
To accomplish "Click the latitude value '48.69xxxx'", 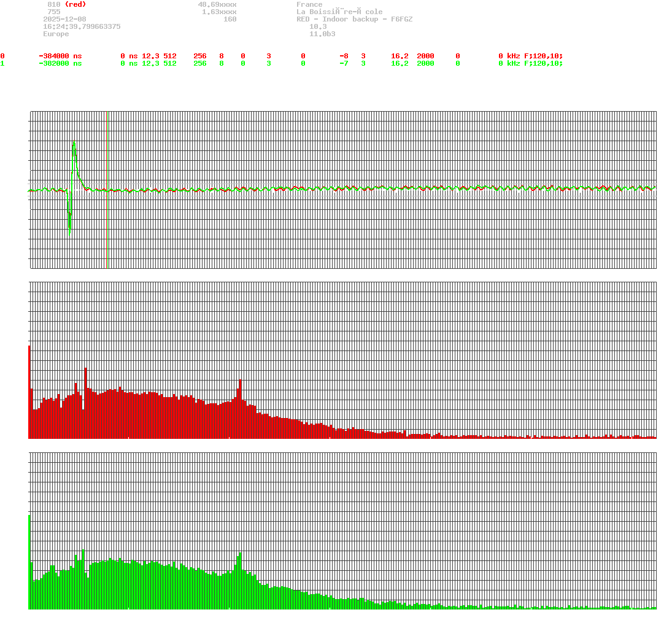I will (217, 4).
